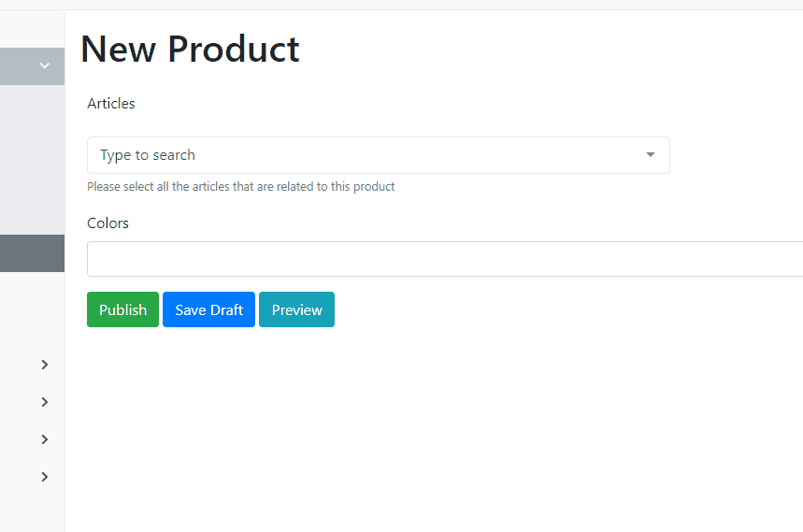Click into the Colors input box
Viewport: 803px width, 532px height.
[x=445, y=259]
